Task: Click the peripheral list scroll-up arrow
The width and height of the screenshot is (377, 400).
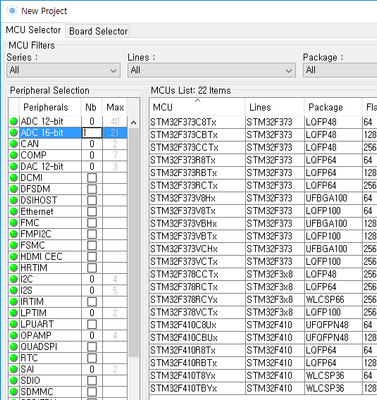Action: 134,123
